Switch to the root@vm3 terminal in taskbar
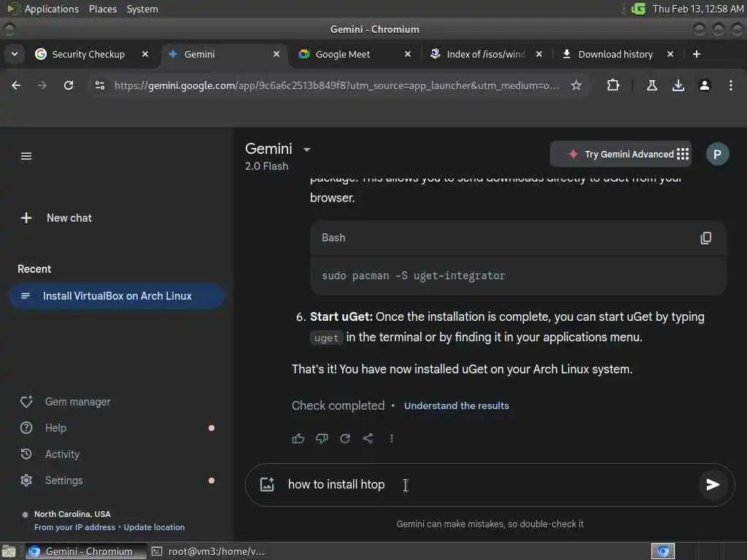This screenshot has height=560, width=747. coord(208,551)
